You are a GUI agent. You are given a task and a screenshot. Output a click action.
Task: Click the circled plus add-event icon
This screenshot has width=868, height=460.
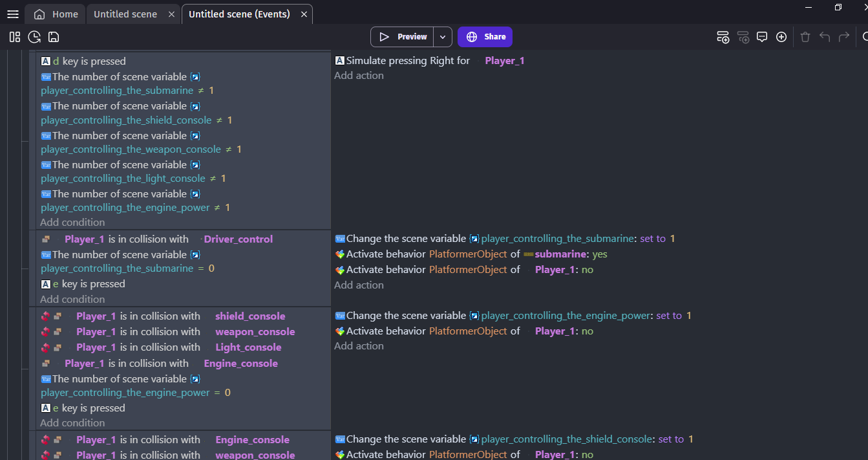pyautogui.click(x=781, y=37)
